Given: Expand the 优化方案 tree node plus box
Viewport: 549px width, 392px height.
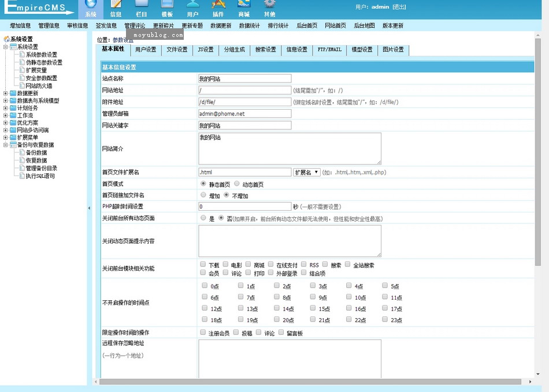Looking at the screenshot, I should (x=5, y=122).
